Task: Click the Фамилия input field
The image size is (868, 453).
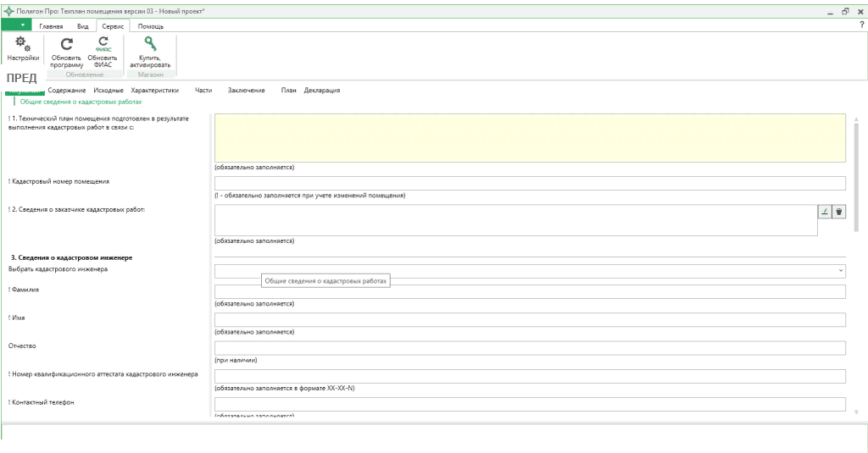Action: click(530, 292)
